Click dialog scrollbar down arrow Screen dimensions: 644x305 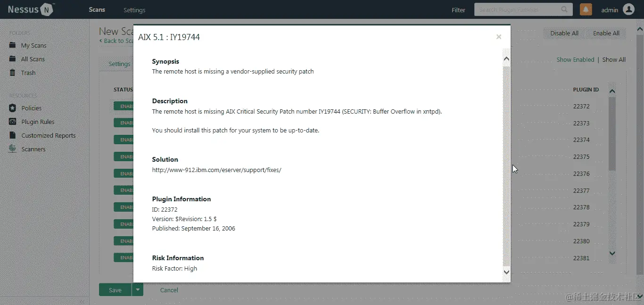click(507, 272)
